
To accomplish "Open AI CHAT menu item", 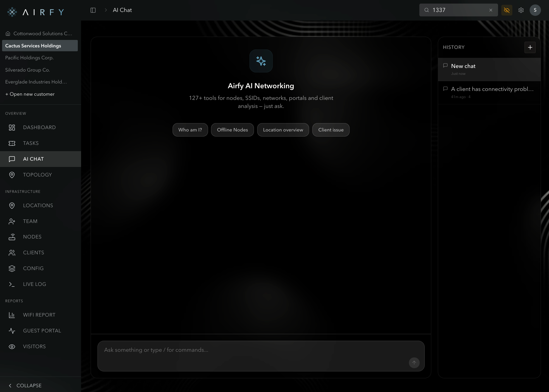I will click(x=41, y=159).
